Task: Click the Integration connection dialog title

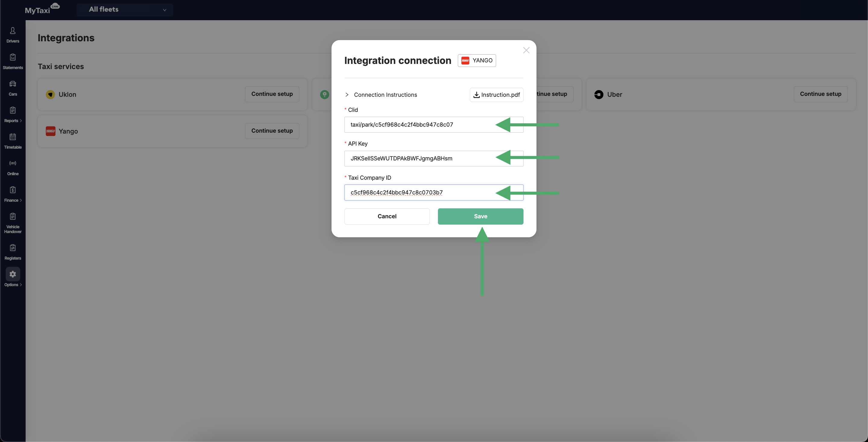Action: (398, 60)
